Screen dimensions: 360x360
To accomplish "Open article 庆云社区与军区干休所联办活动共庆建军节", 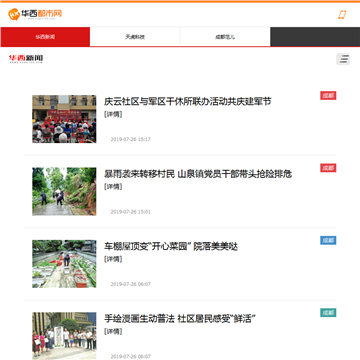I will (188, 101).
